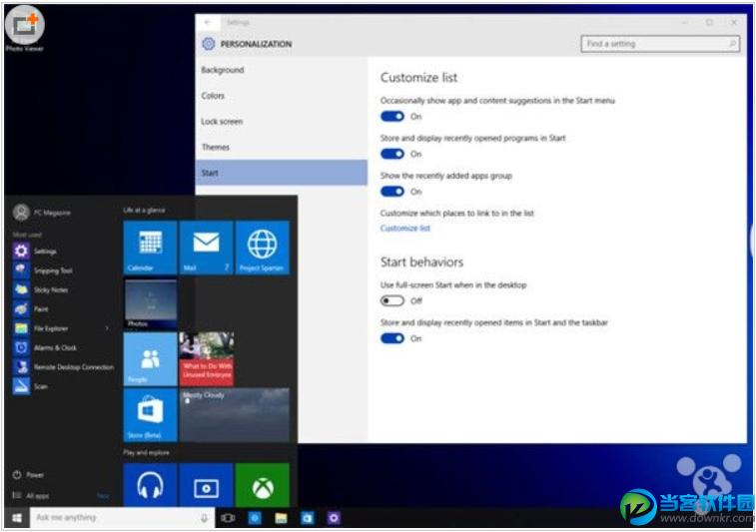
Task: Open the Mail tile
Action: coord(206,248)
